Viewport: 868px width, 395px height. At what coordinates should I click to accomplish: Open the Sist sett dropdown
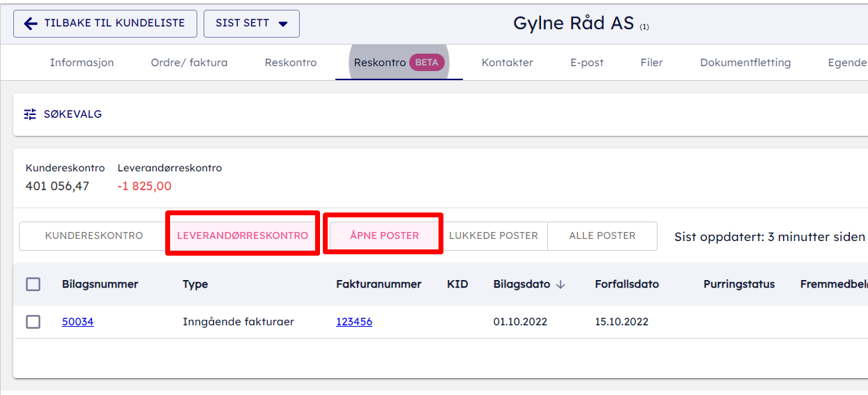[x=251, y=24]
